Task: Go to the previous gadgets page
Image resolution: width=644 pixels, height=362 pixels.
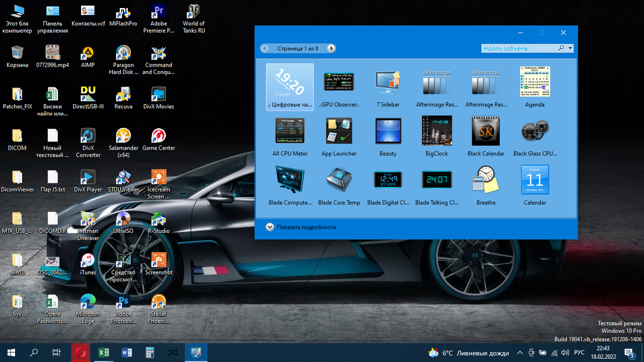Action: tap(265, 48)
